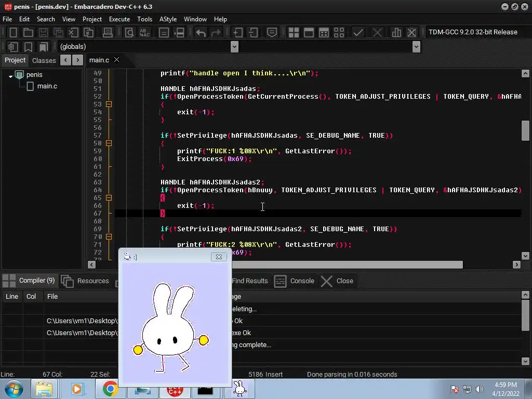Click the New file toolbar icon
532x399 pixels.
(14, 32)
